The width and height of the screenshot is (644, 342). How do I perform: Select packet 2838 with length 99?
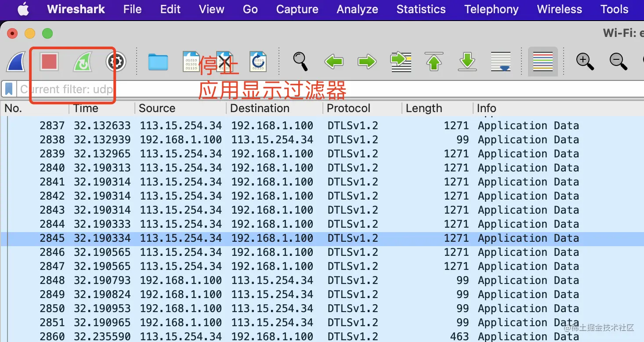click(x=322, y=140)
